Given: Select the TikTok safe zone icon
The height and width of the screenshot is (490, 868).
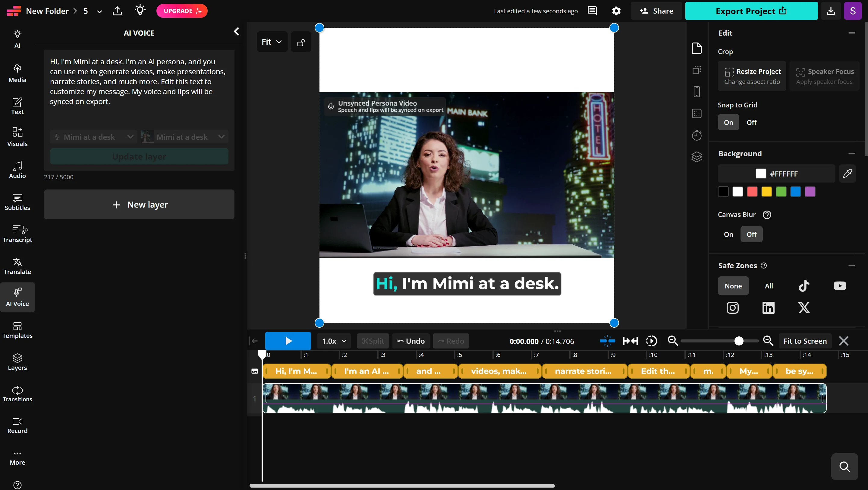Looking at the screenshot, I should pyautogui.click(x=804, y=286).
